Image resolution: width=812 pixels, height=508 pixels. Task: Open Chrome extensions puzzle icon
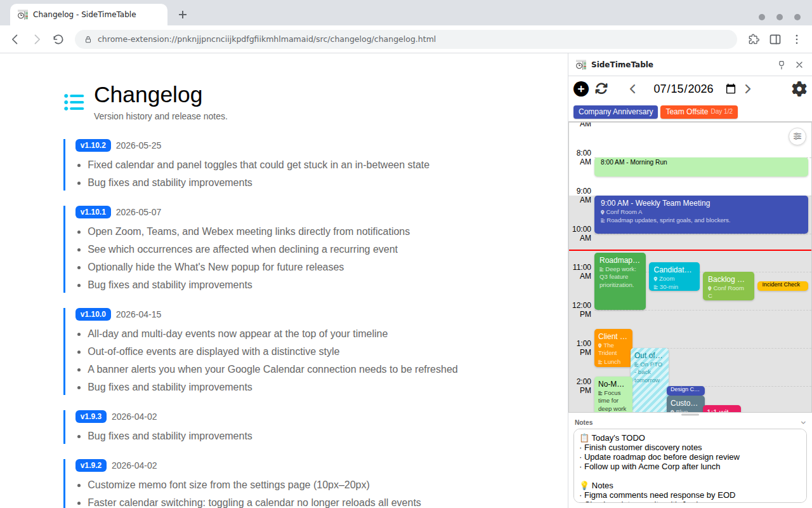tap(754, 39)
